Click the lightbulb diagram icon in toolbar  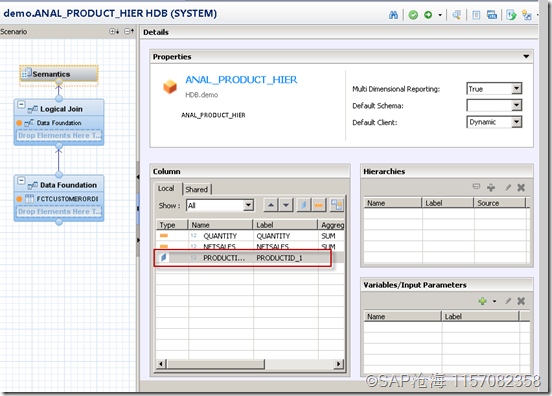point(527,15)
